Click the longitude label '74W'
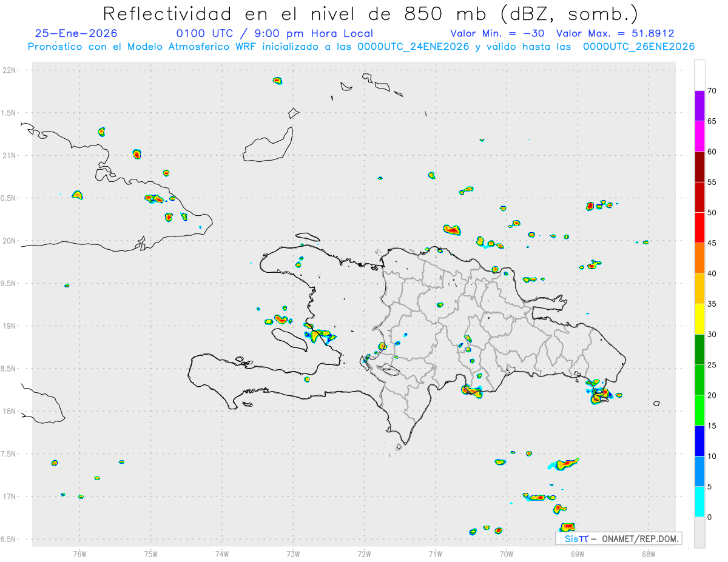This screenshot has width=728, height=562. (x=222, y=553)
